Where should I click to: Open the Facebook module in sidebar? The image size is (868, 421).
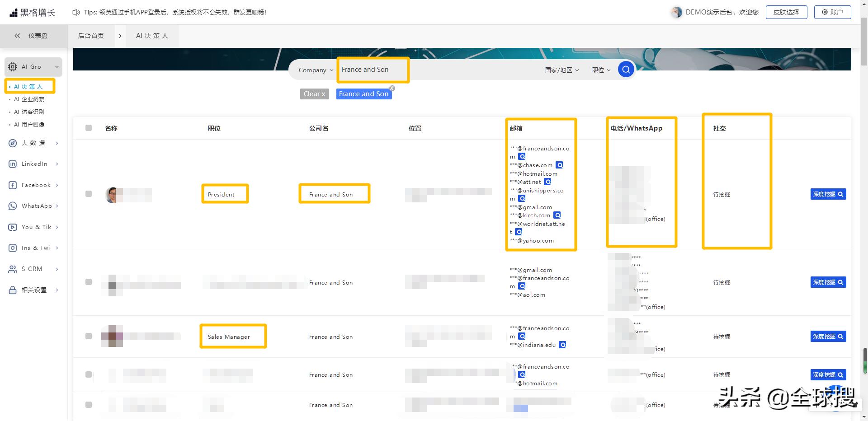[37, 185]
